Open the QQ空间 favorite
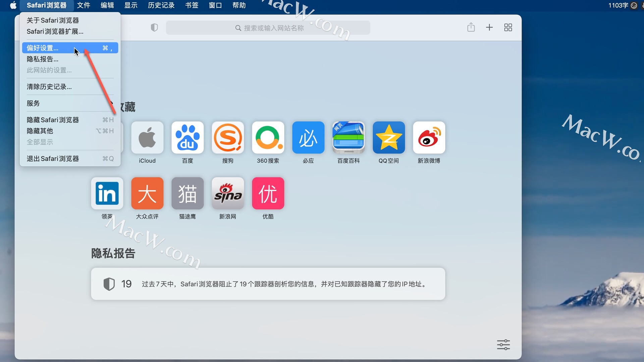 tap(388, 137)
